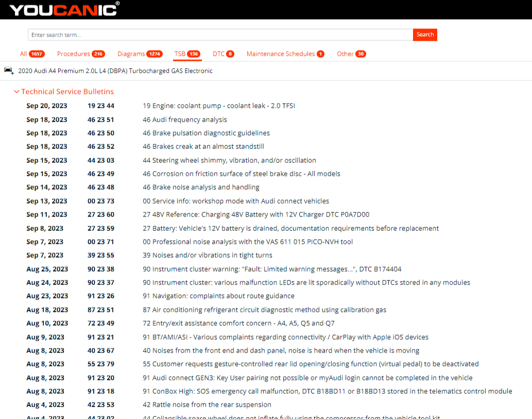
Task: Open the gesture-controlled rear lid bulletin
Action: click(x=311, y=364)
